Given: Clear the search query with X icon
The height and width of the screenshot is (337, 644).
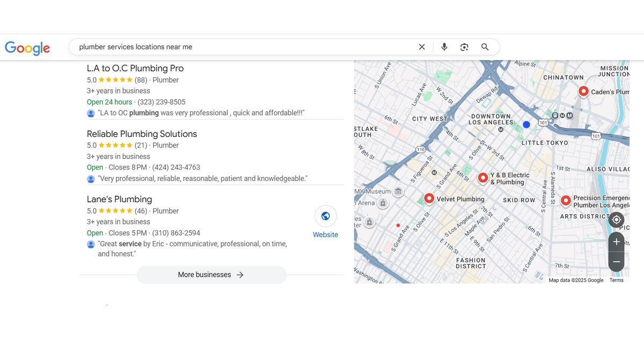Looking at the screenshot, I should (422, 47).
